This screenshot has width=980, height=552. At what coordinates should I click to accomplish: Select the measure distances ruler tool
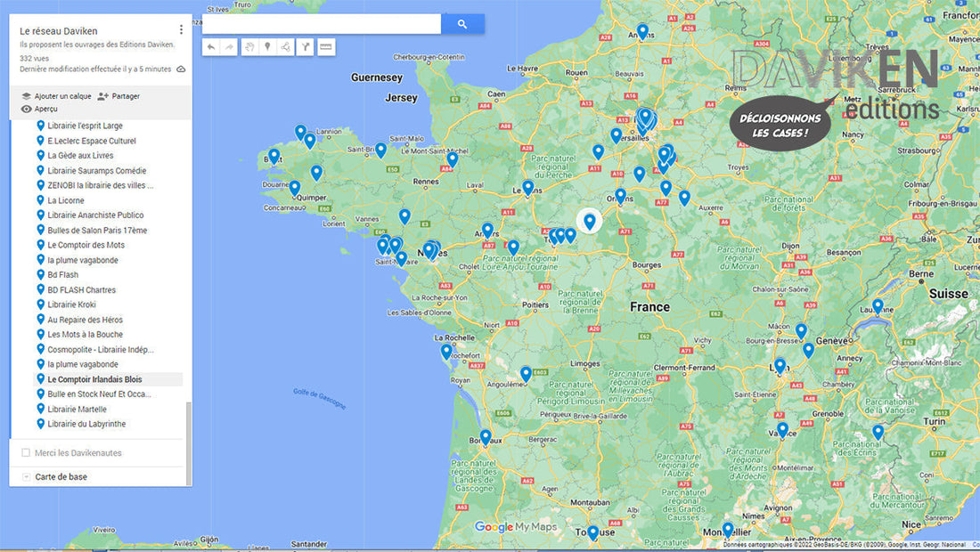tap(326, 47)
